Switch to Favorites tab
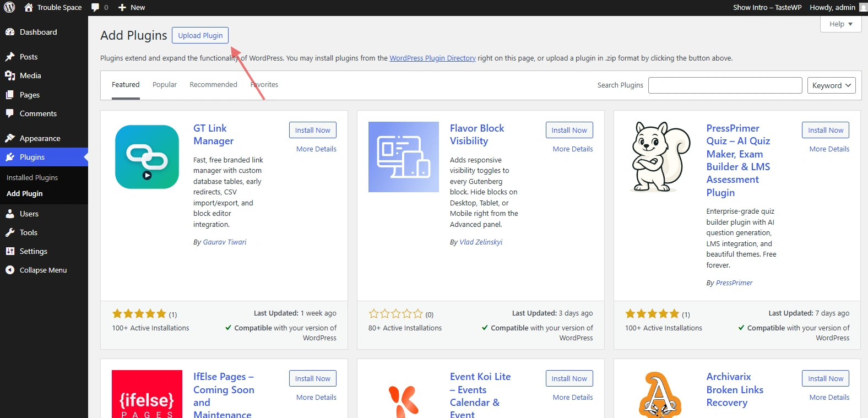This screenshot has height=418, width=868. (264, 85)
